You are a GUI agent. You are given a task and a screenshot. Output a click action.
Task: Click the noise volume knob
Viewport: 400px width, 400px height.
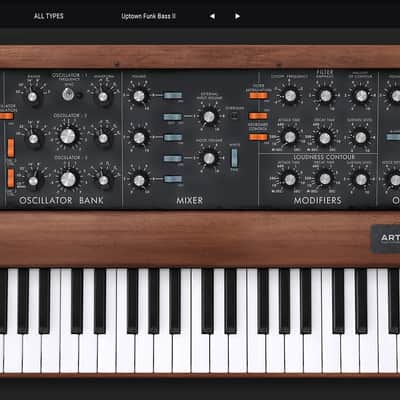[209, 159]
